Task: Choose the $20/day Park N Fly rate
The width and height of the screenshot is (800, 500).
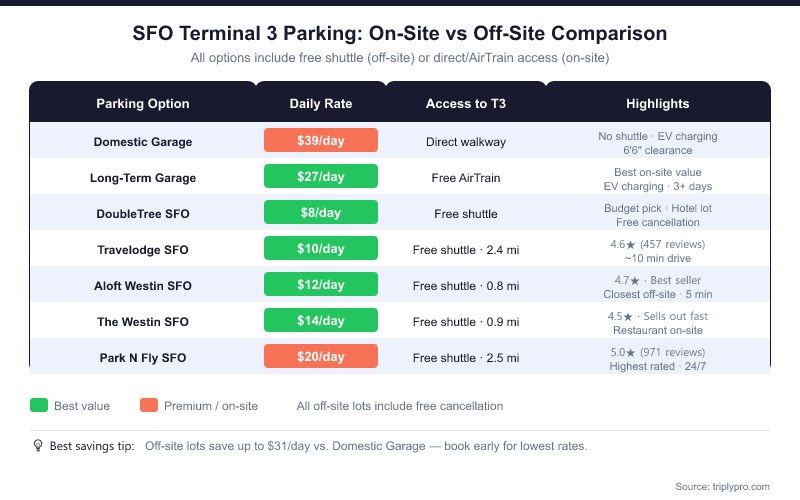Action: click(320, 356)
